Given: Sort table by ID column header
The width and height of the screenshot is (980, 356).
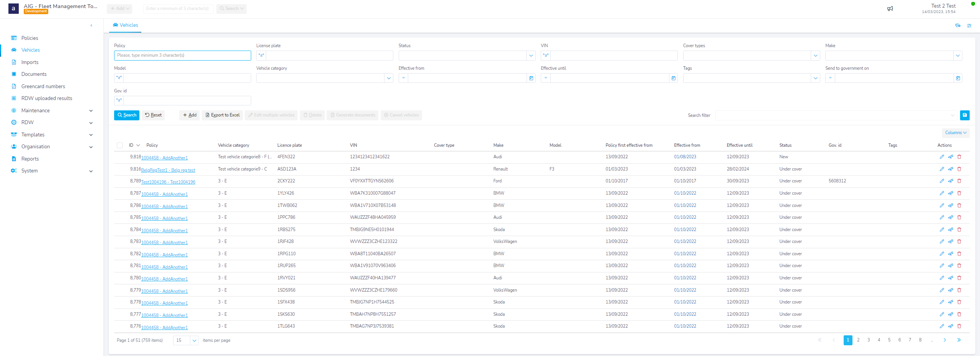Looking at the screenshot, I should pyautogui.click(x=131, y=145).
